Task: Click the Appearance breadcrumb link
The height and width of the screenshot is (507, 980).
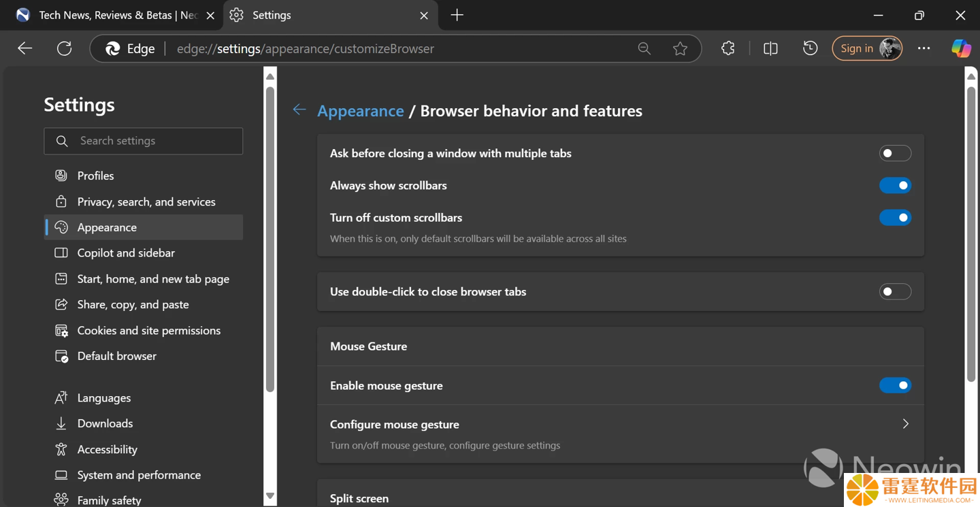Action: tap(361, 111)
